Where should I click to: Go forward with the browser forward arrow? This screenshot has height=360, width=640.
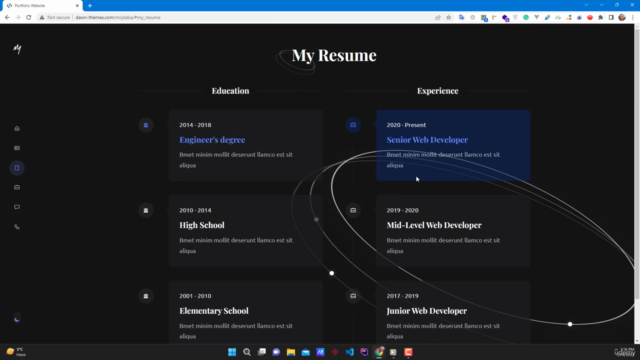[x=18, y=18]
